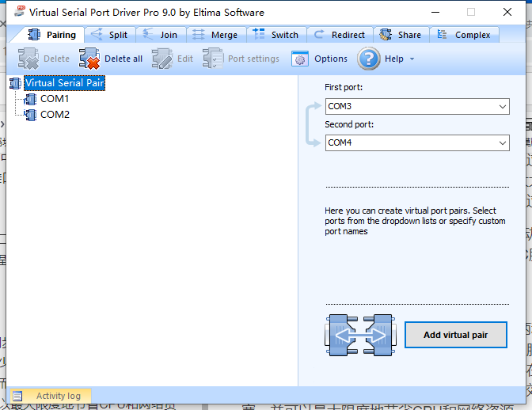Select COM2 in the port tree
Viewport: 532px width, 410px height.
(x=55, y=115)
